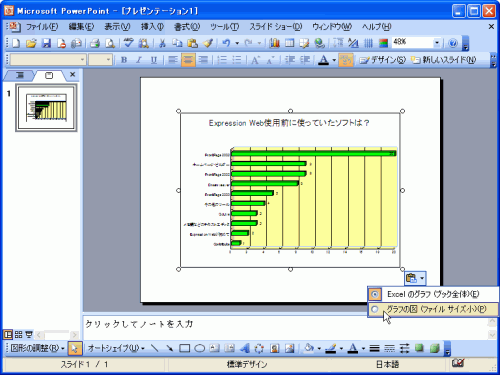Click the Shadow Style icon
This screenshot has height=375, width=500.
(x=419, y=348)
